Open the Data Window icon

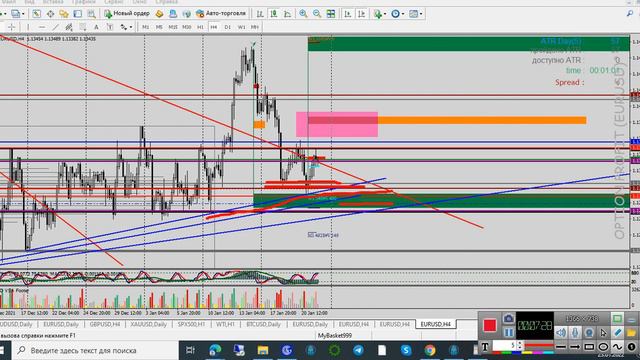[x=50, y=14]
